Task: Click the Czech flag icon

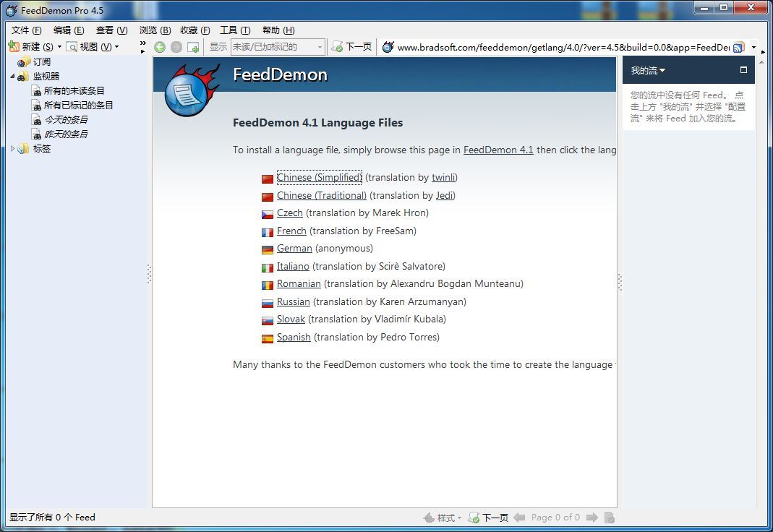Action: pos(268,214)
